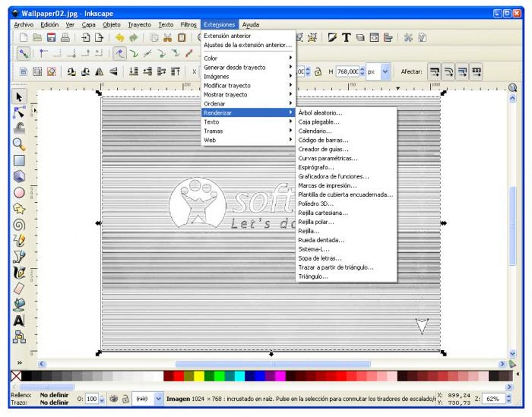Open the Archivo menu

[x=24, y=24]
